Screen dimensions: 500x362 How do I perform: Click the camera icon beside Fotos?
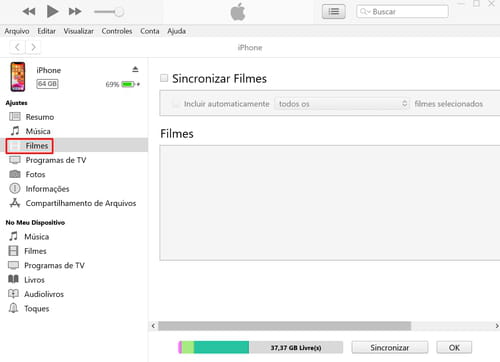(15, 174)
